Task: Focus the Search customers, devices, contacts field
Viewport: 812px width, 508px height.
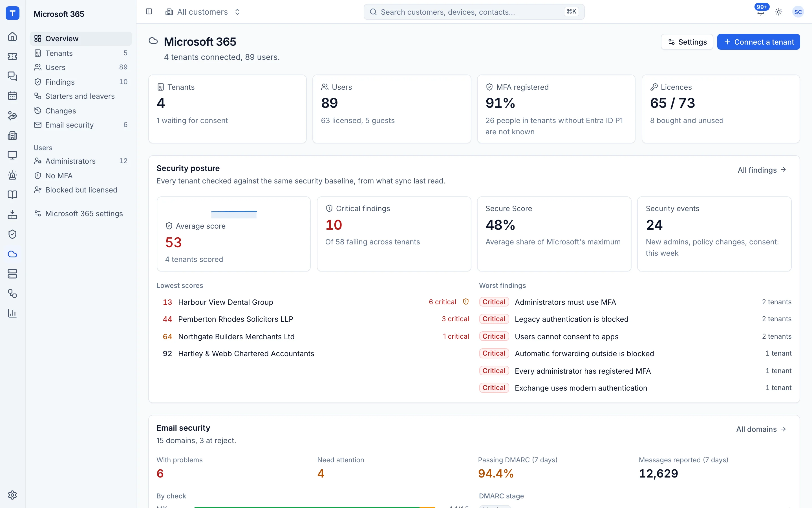Action: click(474, 12)
